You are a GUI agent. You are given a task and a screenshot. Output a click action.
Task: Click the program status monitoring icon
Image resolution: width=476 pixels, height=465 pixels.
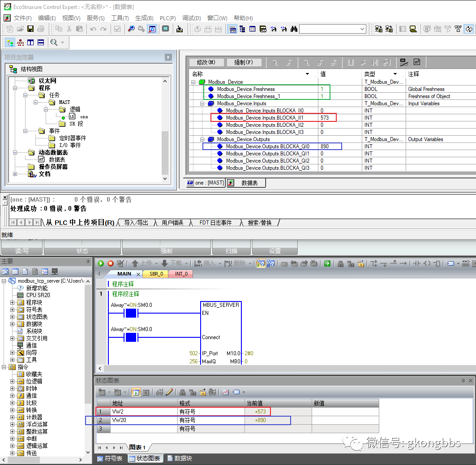(x=261, y=263)
